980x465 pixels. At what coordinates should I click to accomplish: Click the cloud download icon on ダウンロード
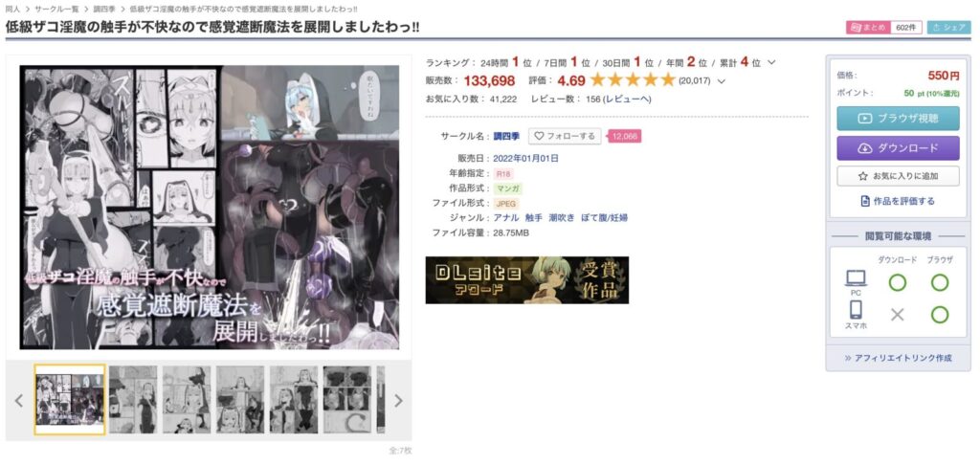click(864, 148)
